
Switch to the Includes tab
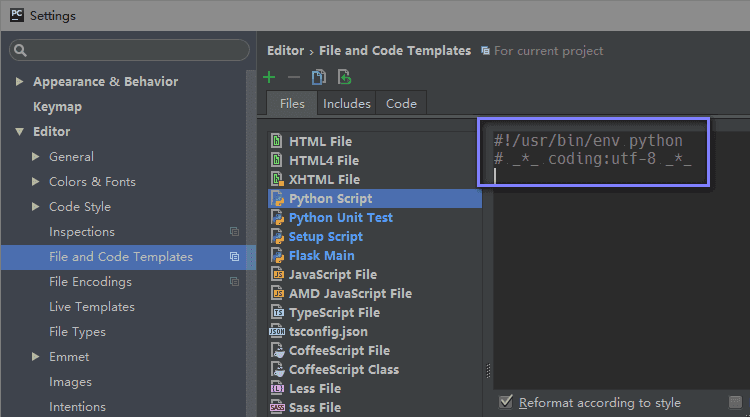346,103
